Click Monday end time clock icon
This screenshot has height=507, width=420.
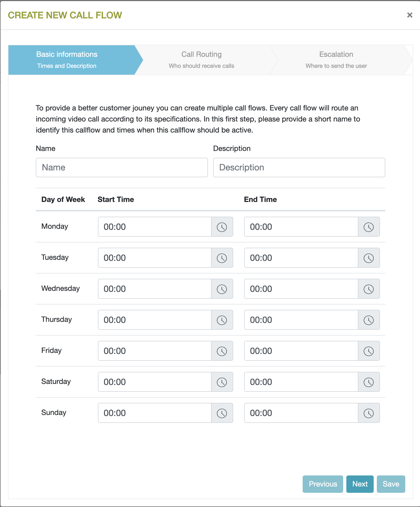368,227
